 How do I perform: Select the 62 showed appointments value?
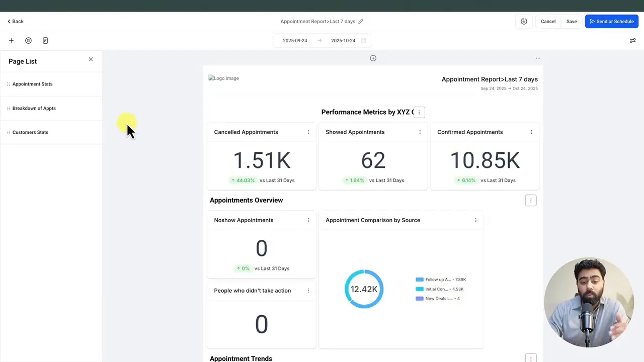coord(373,160)
